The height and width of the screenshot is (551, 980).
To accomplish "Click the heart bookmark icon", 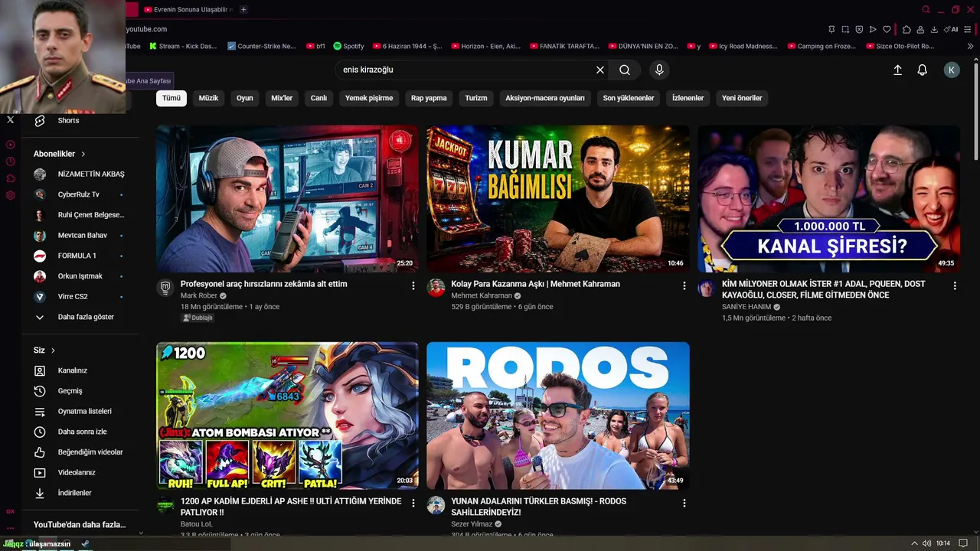I will coord(887,29).
